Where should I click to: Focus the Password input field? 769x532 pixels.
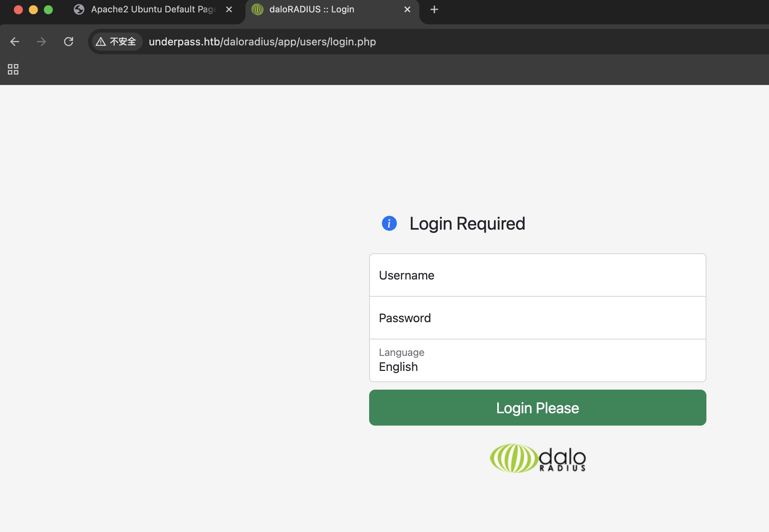pyautogui.click(x=537, y=318)
